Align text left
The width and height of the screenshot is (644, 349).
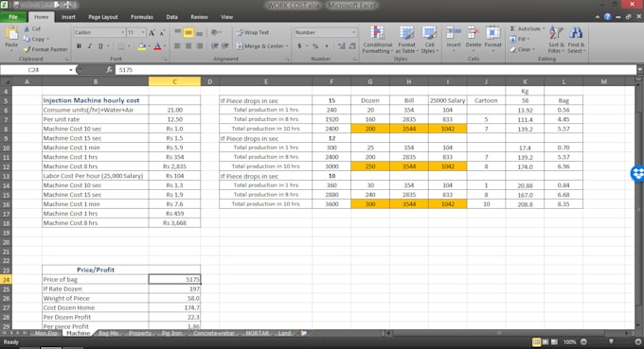pos(177,46)
